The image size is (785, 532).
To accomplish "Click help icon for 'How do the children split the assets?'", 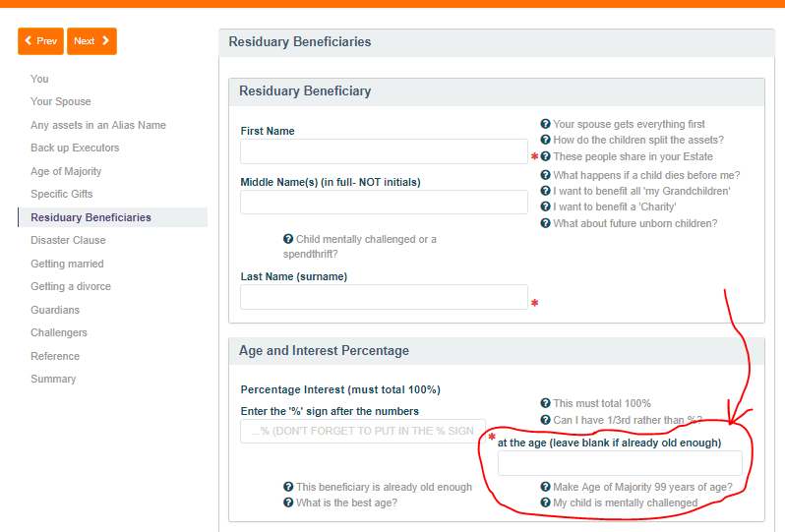I will pos(545,141).
